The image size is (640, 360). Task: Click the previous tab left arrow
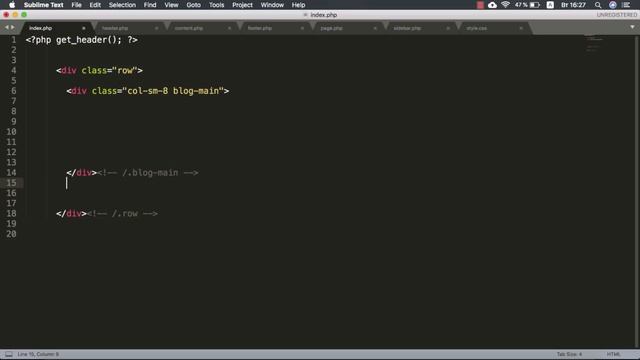pos(7,27)
